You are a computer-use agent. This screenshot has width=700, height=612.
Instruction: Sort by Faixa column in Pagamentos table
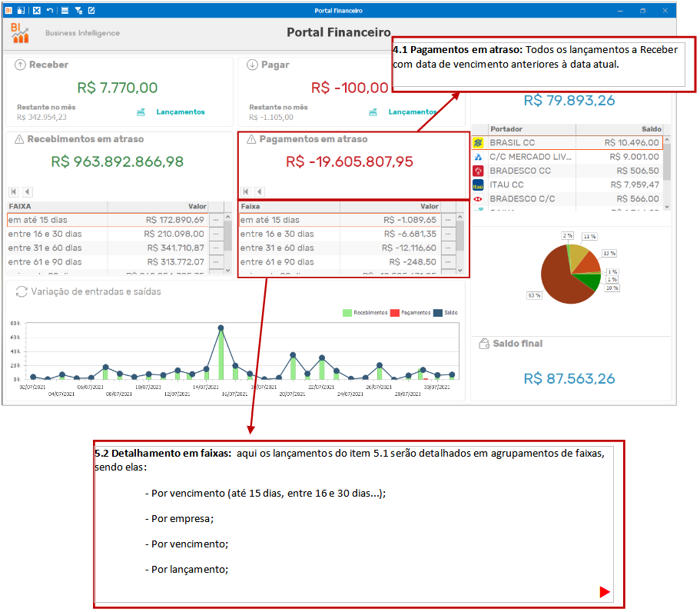coord(289,206)
